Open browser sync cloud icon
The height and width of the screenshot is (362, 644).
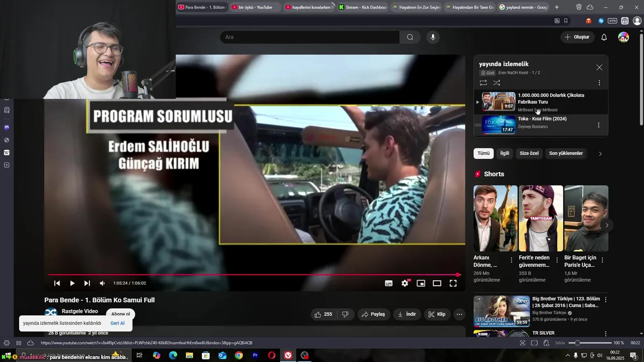[590, 7]
